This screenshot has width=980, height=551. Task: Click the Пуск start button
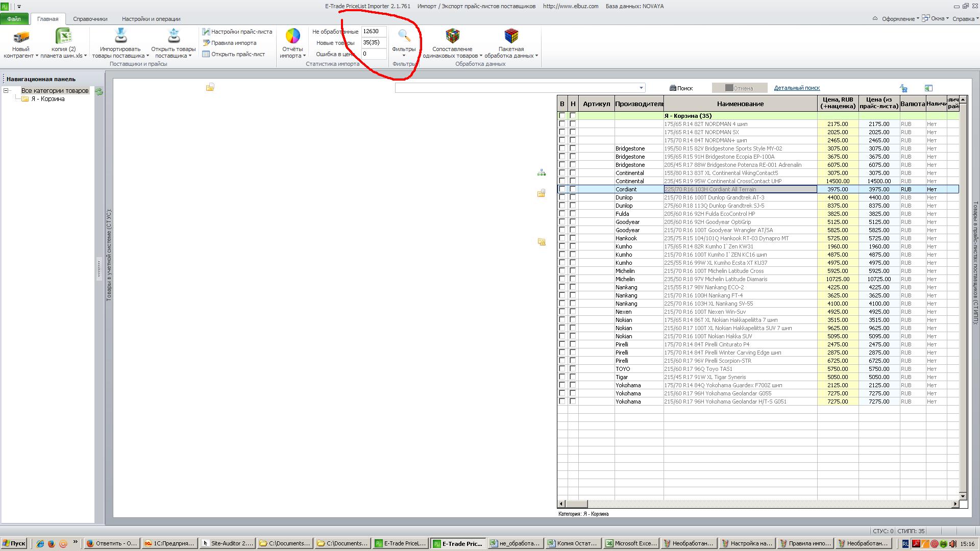[x=14, y=544]
